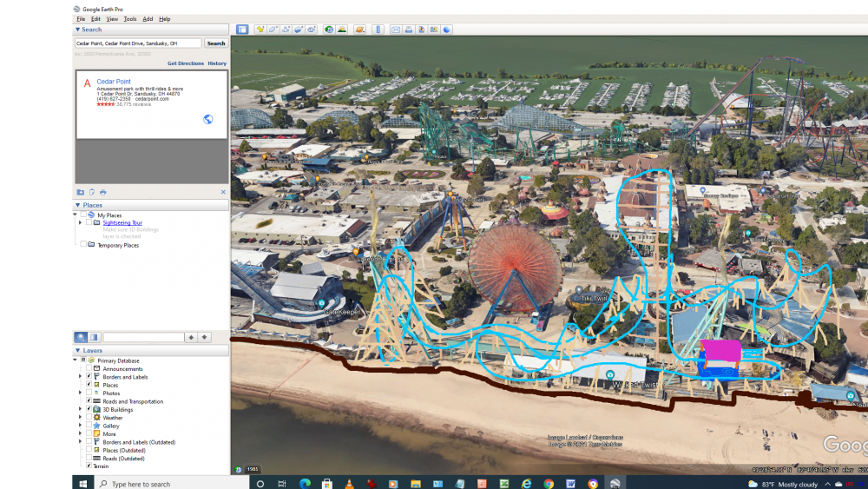Enable the Weather layer checkbox
Viewport: 868px width, 489px height.
[89, 417]
